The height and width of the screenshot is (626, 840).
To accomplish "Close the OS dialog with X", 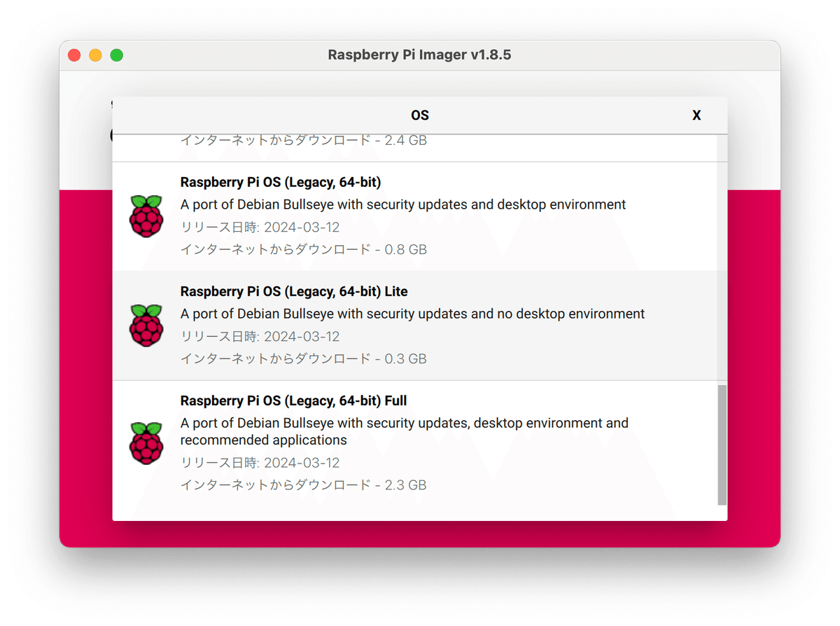I will pos(696,116).
